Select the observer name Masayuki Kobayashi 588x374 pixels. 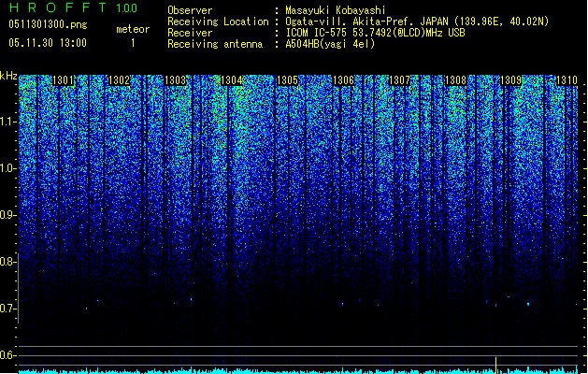coord(336,10)
